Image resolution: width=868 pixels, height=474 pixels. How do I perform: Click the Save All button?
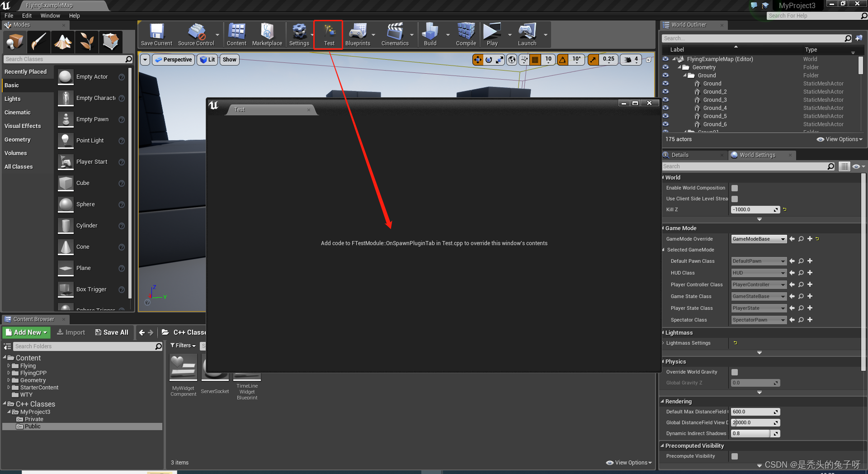coord(112,332)
